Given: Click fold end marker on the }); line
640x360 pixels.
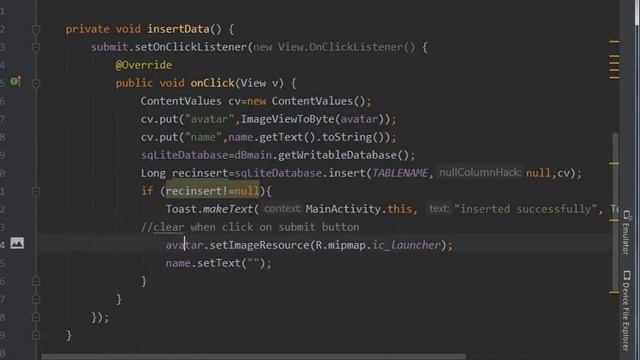Looking at the screenshot, I should pos(36,317).
